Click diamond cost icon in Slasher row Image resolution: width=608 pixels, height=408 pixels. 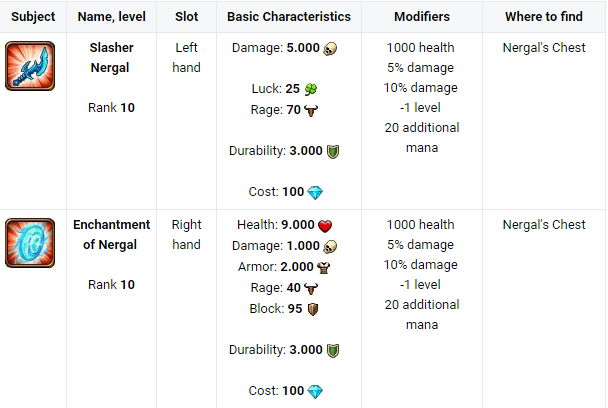tap(316, 192)
